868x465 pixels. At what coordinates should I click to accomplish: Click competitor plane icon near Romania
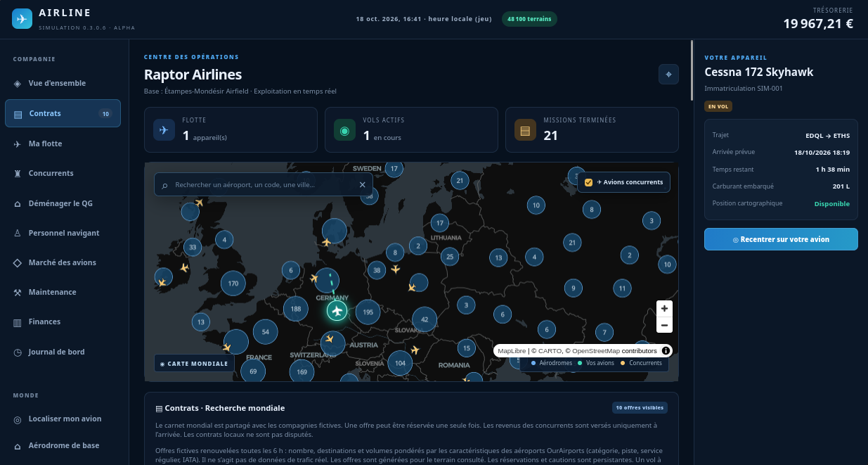click(x=415, y=350)
